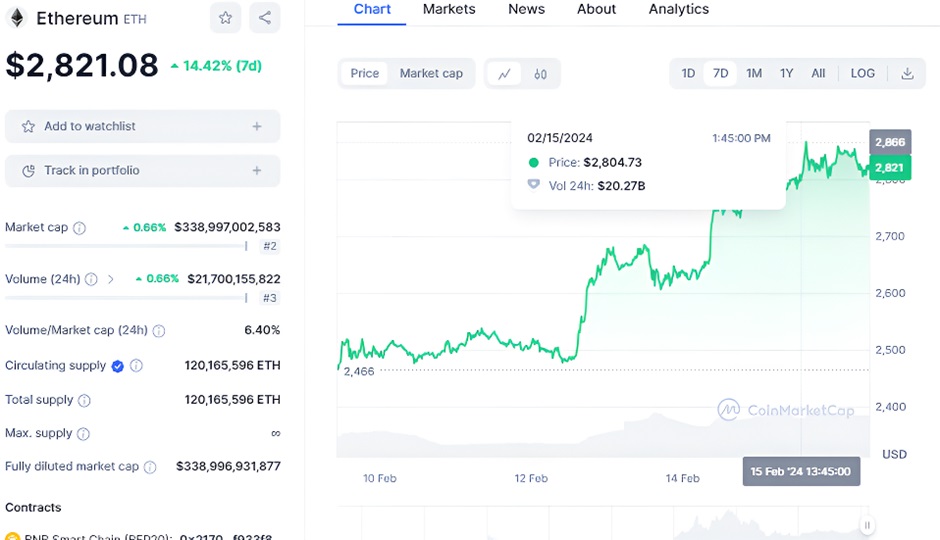Set the chart range to 1M

pos(754,73)
